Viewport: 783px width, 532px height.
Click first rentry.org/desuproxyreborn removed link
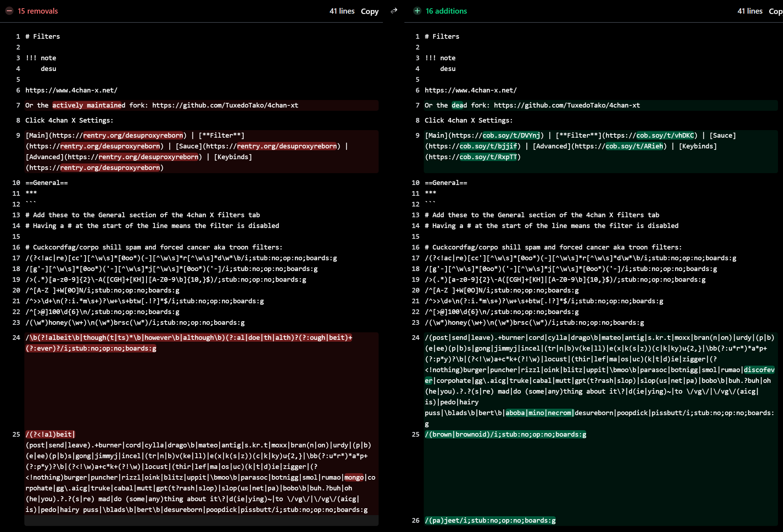pos(133,136)
